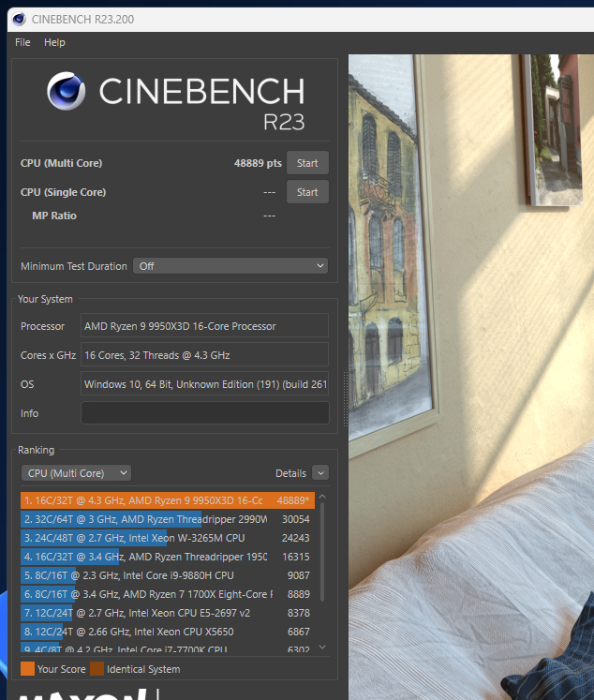Viewport: 594px width, 700px height.
Task: Open the Minimum Test Duration dropdown
Action: pyautogui.click(x=230, y=266)
